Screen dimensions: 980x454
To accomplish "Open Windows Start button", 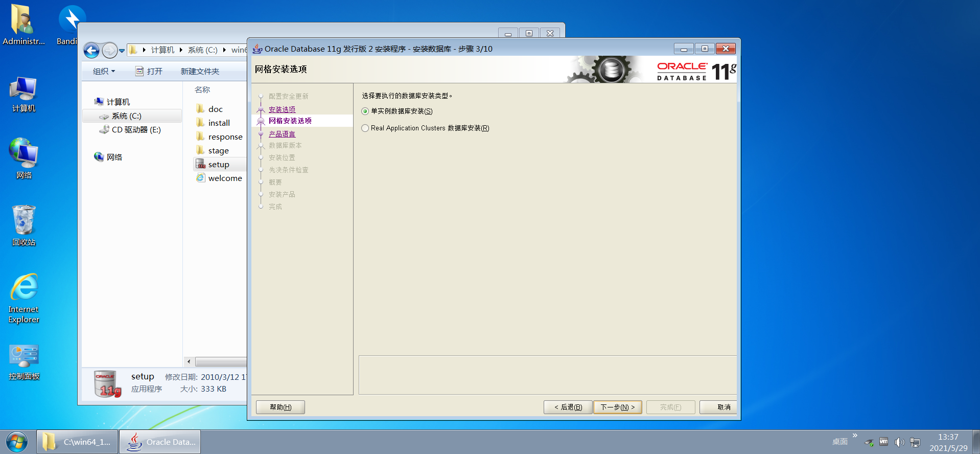I will pyautogui.click(x=17, y=442).
